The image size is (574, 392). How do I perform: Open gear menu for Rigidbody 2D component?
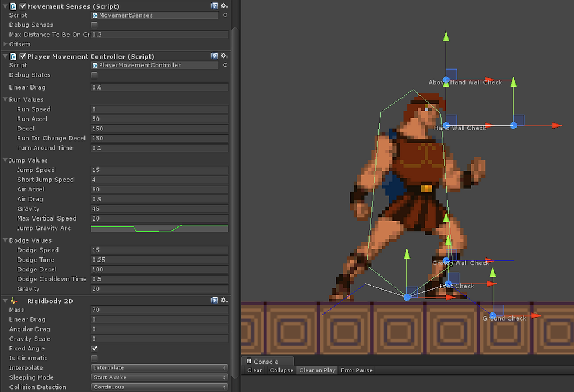click(x=224, y=301)
